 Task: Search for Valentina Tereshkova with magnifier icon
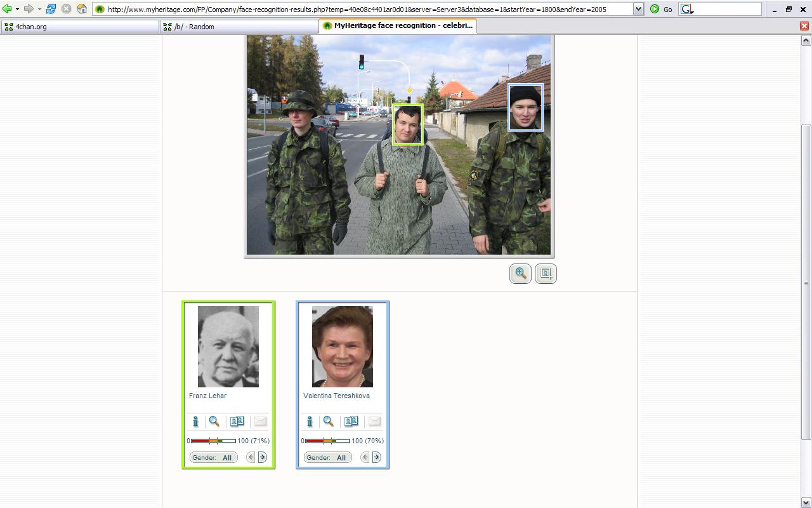coord(329,422)
